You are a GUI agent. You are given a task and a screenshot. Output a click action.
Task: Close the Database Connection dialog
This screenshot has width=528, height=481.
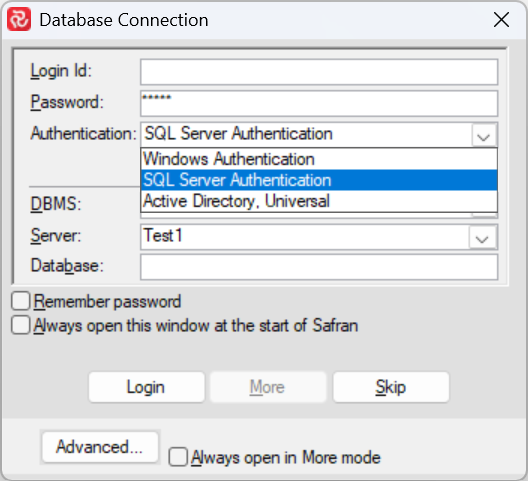(x=501, y=20)
